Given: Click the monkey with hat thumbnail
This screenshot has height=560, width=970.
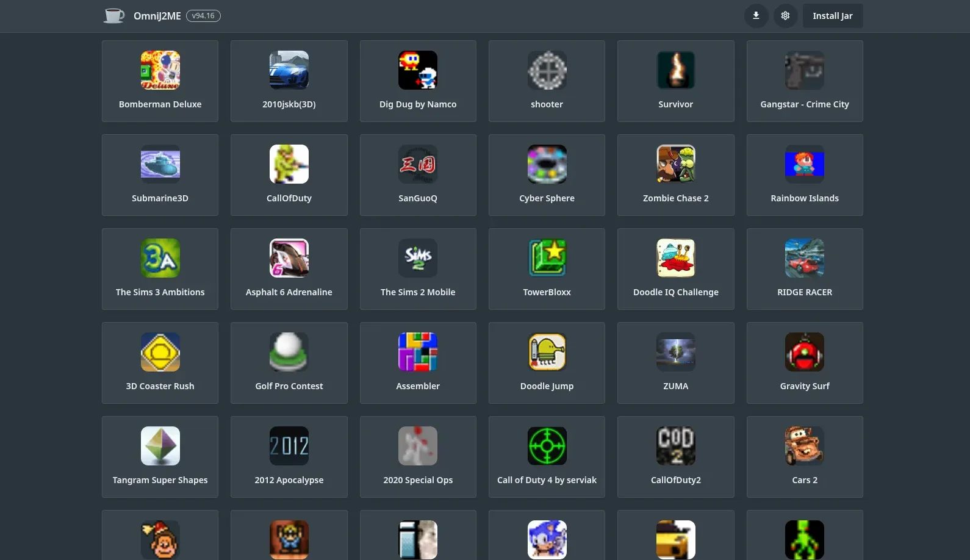Looking at the screenshot, I should pos(160,540).
